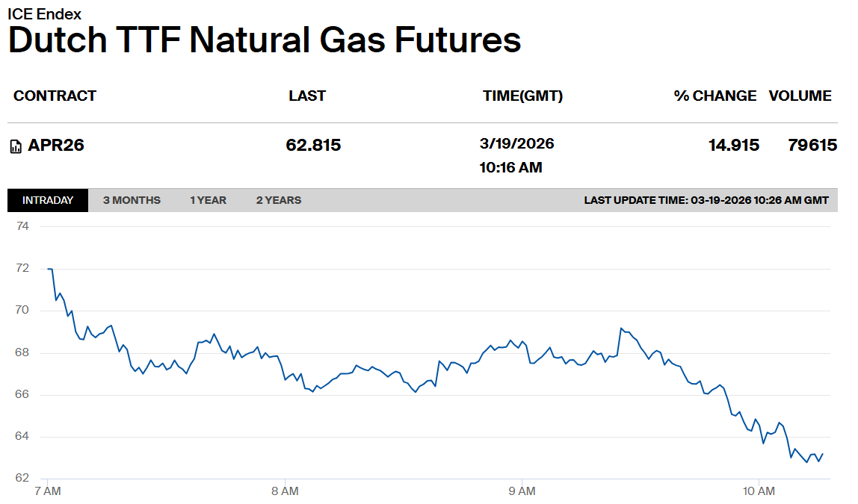Click the 10 AM time marker

pyautogui.click(x=758, y=491)
